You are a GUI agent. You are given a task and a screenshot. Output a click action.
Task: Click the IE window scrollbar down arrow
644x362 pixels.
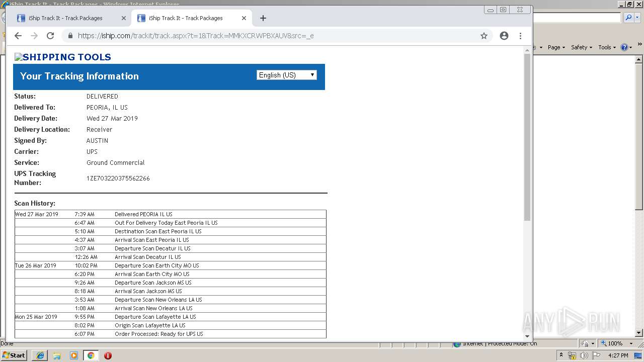[639, 332]
